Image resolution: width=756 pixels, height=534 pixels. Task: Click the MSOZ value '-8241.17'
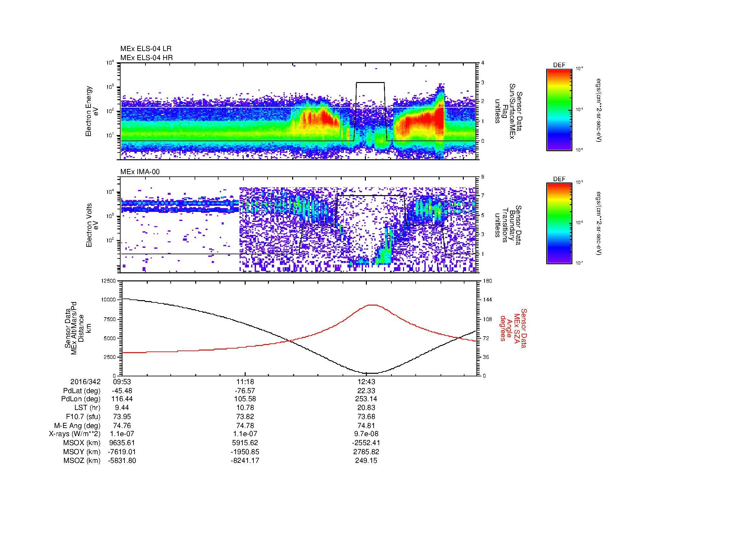(245, 461)
